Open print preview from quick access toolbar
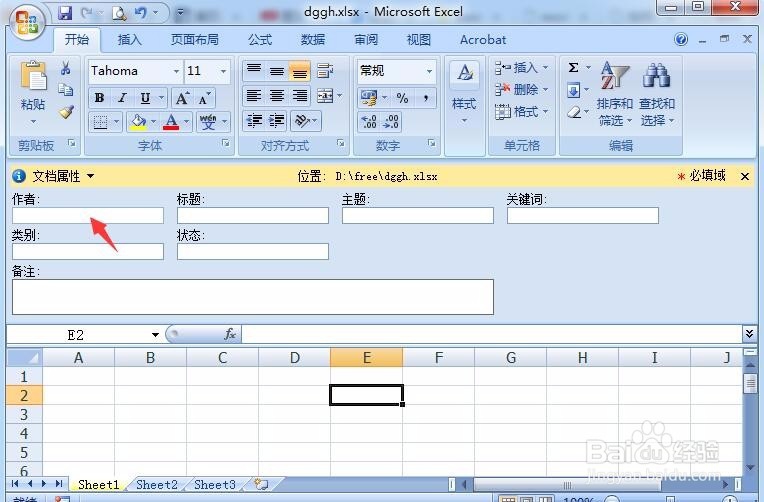 (119, 13)
